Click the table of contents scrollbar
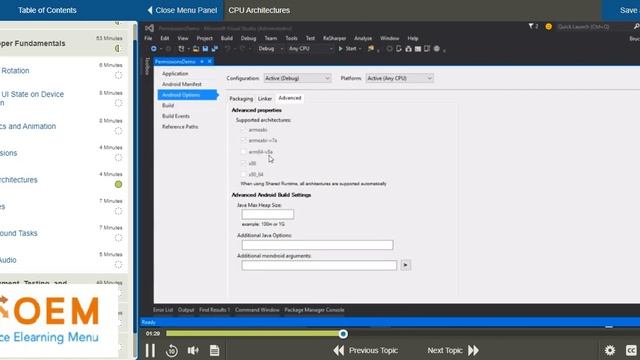 135,188
